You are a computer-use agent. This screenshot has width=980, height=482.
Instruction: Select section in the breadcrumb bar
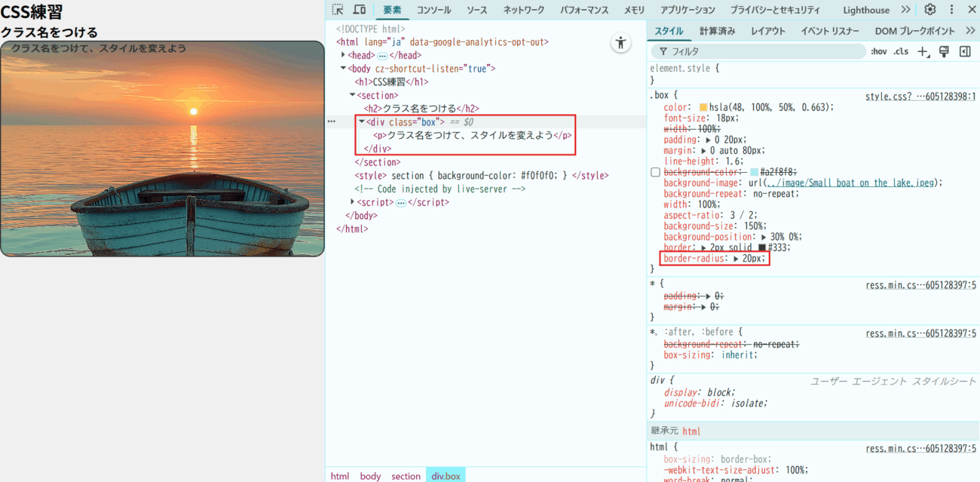(406, 476)
